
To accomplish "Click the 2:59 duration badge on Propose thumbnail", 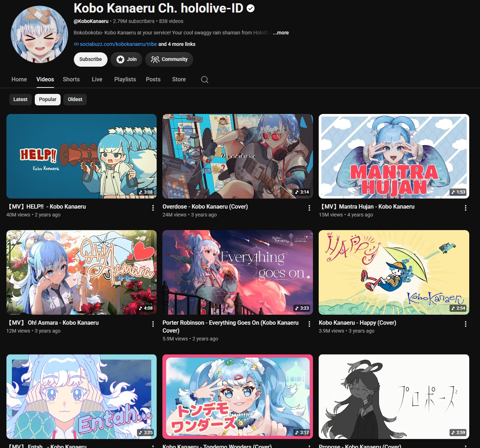I will (458, 433).
